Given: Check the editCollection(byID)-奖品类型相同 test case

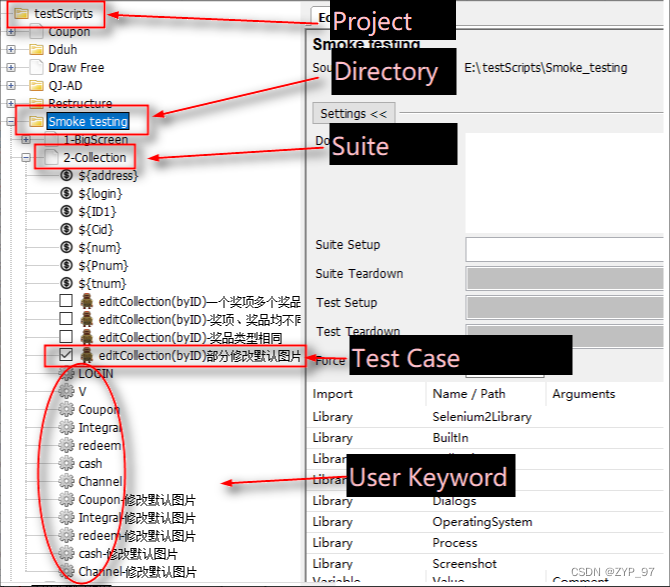Looking at the screenshot, I should (x=66, y=337).
